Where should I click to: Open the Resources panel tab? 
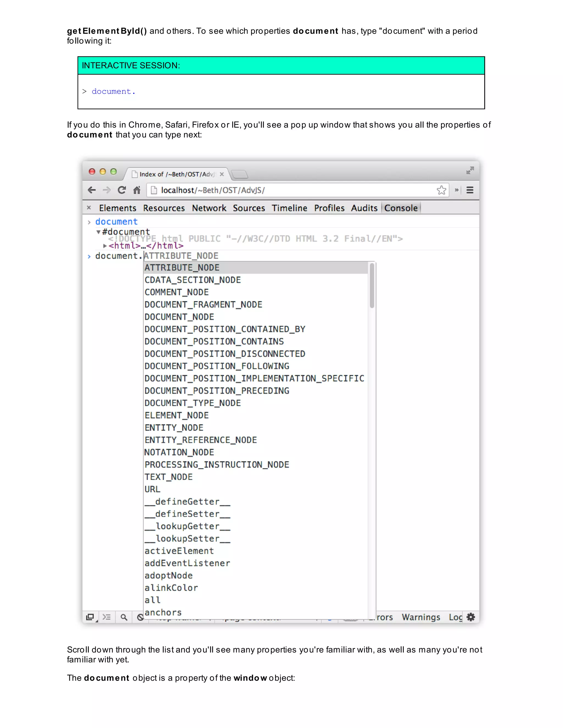click(x=164, y=208)
